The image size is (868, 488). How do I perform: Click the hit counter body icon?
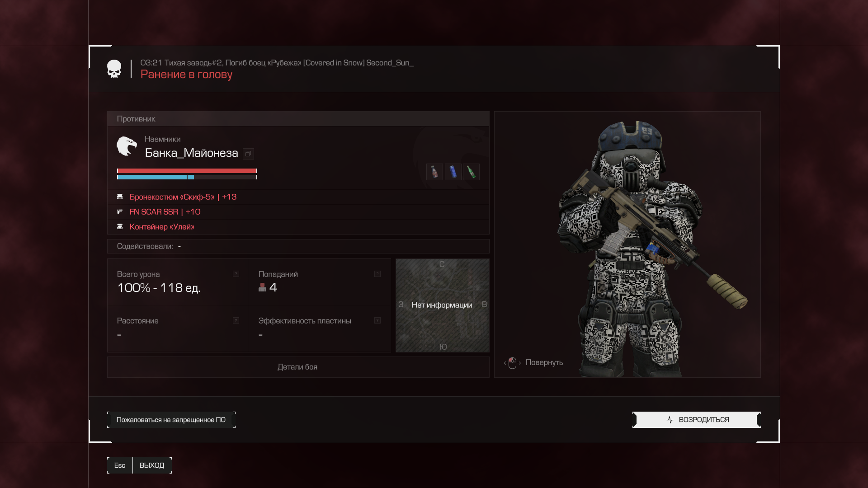point(262,287)
